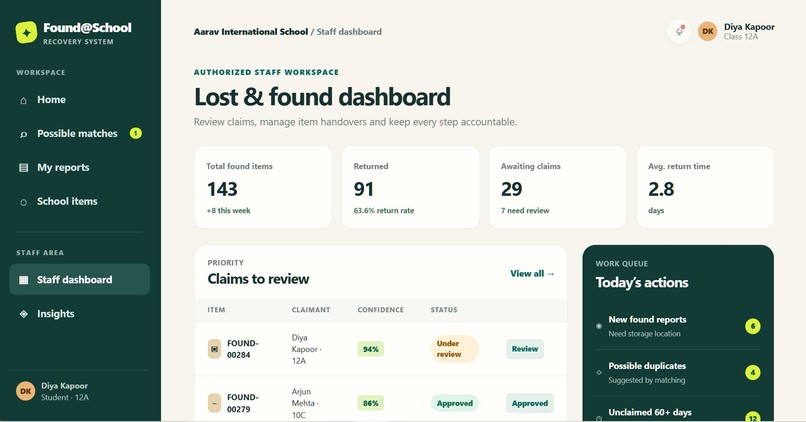This screenshot has height=422, width=806.
Task: Click the Possible matches count badge
Action: click(136, 134)
